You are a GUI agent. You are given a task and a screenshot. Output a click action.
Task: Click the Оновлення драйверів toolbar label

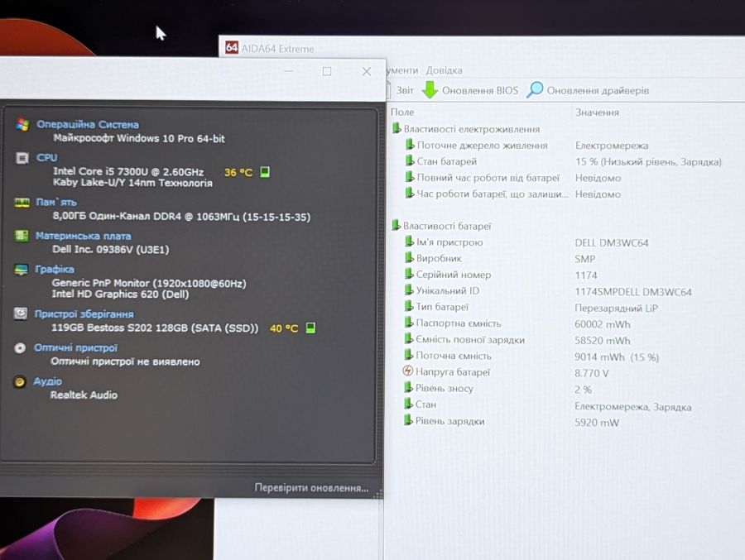tap(598, 90)
